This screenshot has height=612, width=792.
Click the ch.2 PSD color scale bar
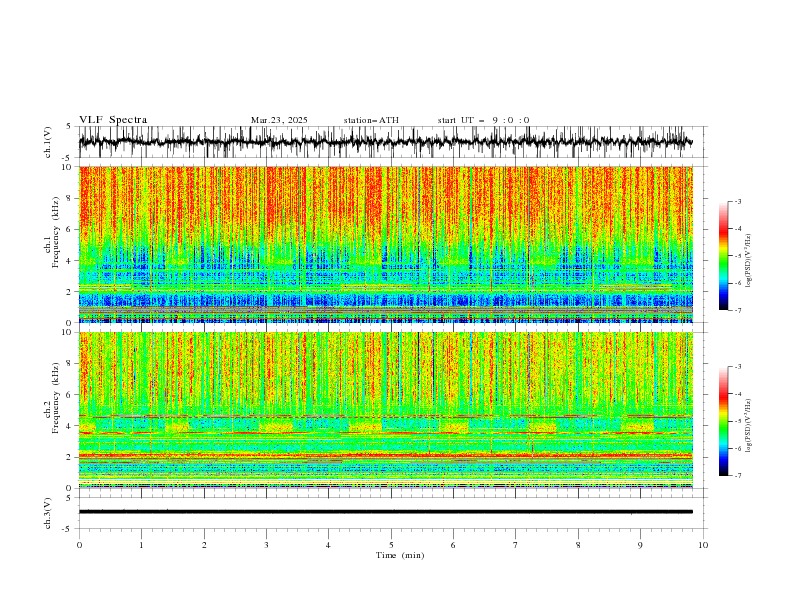pyautogui.click(x=723, y=421)
